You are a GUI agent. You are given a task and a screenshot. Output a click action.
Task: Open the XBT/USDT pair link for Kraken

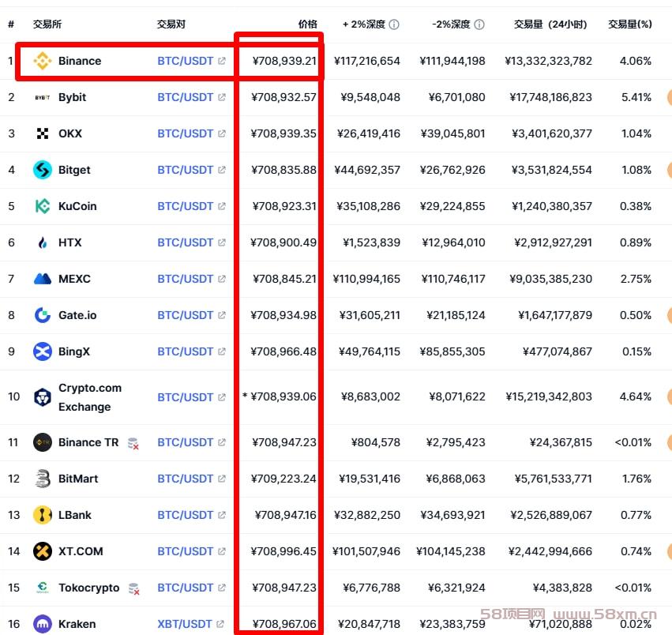tap(185, 624)
